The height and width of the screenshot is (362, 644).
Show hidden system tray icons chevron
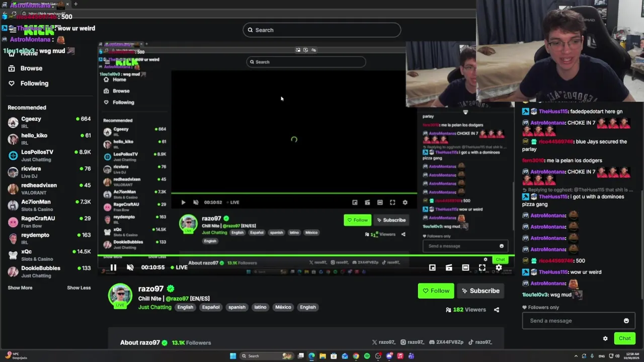point(576,356)
